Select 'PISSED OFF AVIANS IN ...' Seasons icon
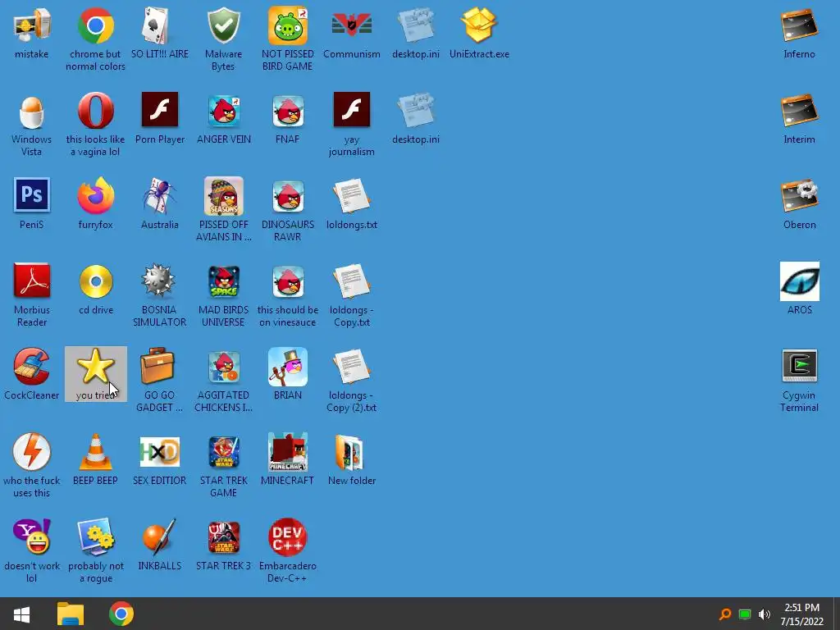840x630 pixels. point(223,196)
